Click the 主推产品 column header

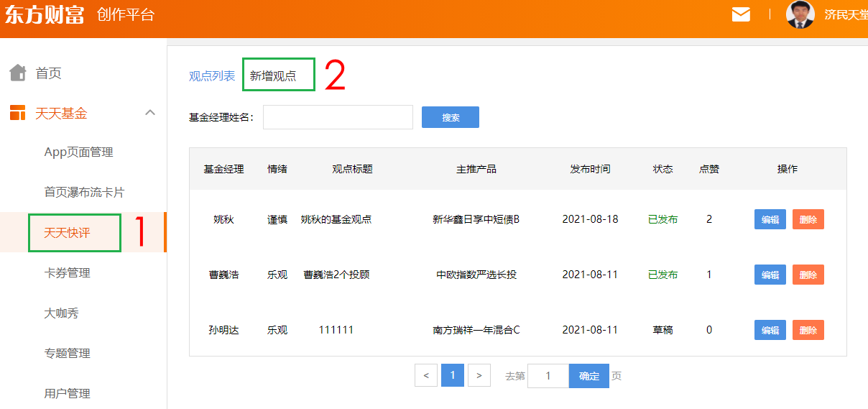[476, 169]
